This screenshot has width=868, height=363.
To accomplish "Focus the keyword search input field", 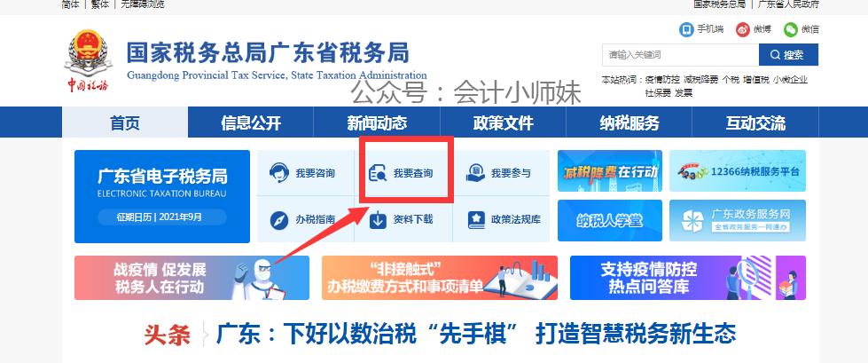I will click(680, 55).
